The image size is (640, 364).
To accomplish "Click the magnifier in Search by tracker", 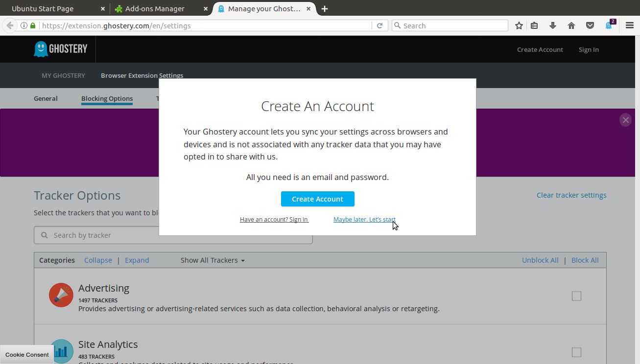I will (x=45, y=235).
